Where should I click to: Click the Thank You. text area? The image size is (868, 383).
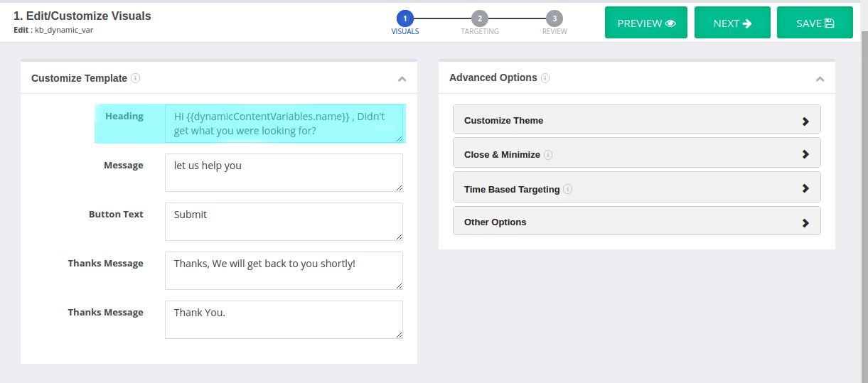284,320
